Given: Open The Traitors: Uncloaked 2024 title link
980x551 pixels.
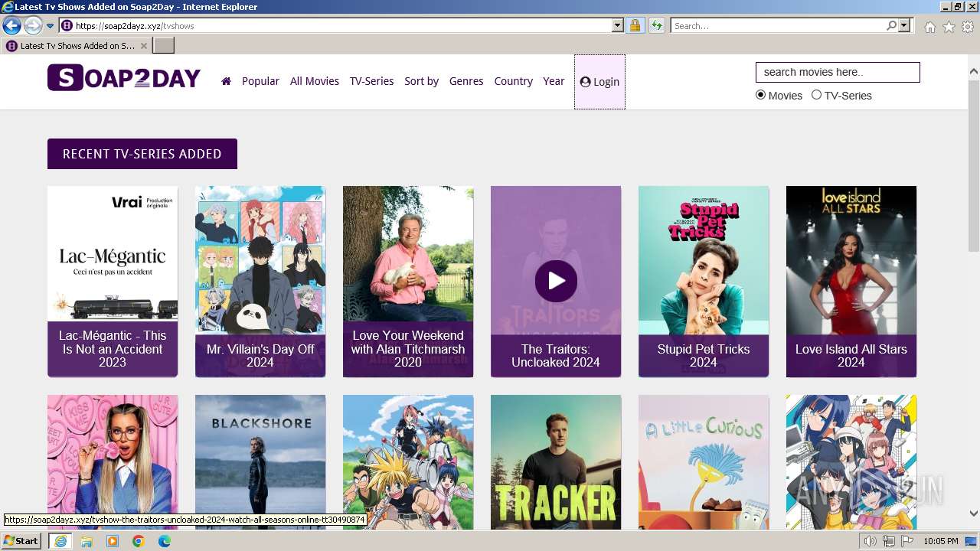Looking at the screenshot, I should [x=556, y=356].
